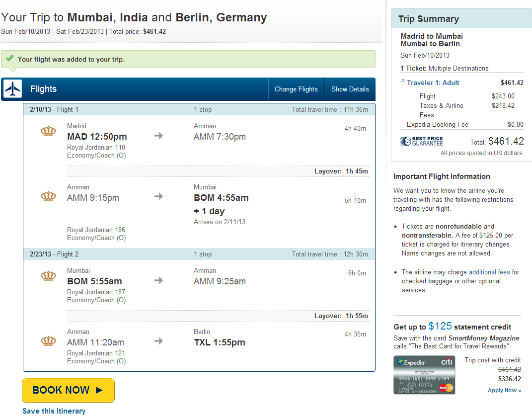532x420 pixels.
Task: Click arrow icon between Amman and Berlin
Action: tap(158, 341)
